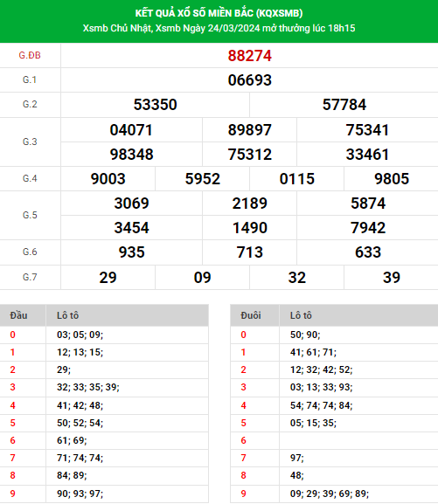Click the G.2 number 57784
438x504 pixels.
(344, 105)
